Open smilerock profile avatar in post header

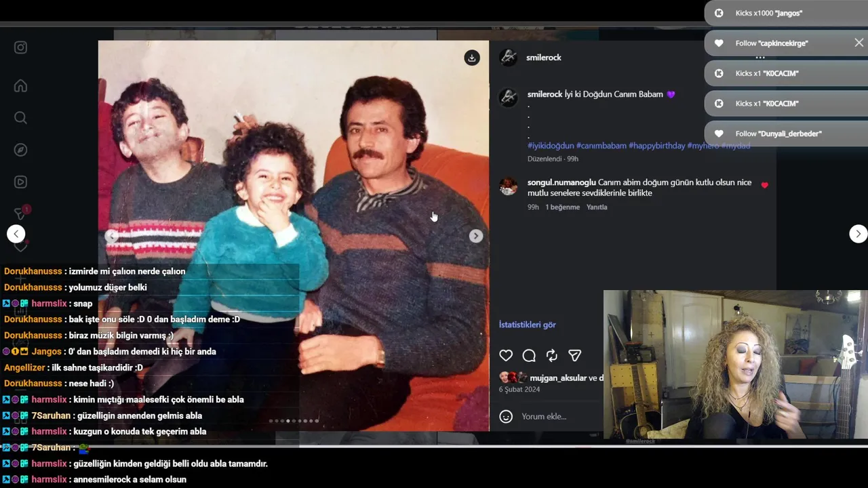tap(508, 58)
